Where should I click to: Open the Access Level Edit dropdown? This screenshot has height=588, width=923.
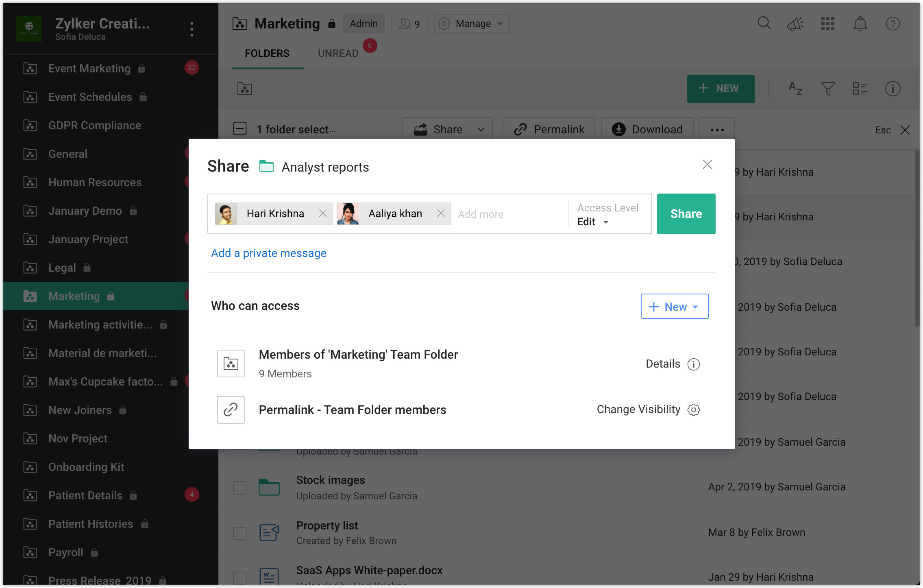(x=593, y=222)
